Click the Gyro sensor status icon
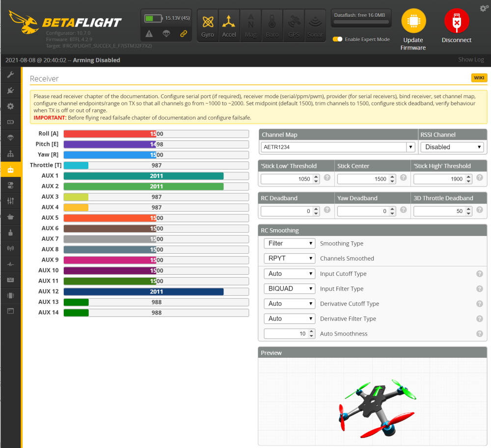491x448 pixels. pos(208,26)
